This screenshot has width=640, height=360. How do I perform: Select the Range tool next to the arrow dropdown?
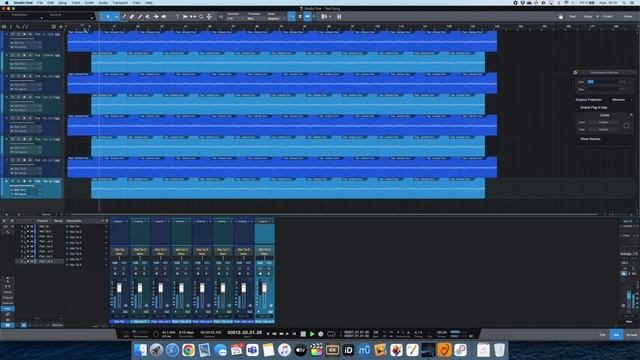point(124,17)
